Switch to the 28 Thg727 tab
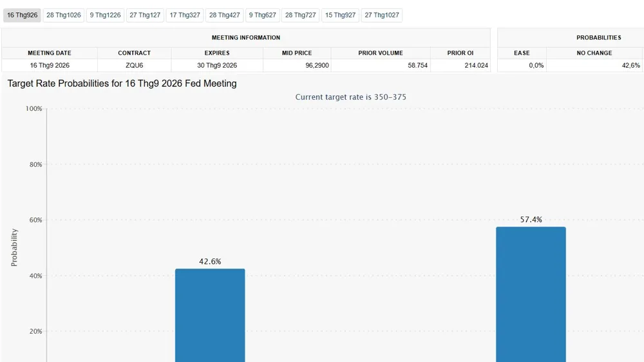This screenshot has height=362, width=644. (x=301, y=15)
